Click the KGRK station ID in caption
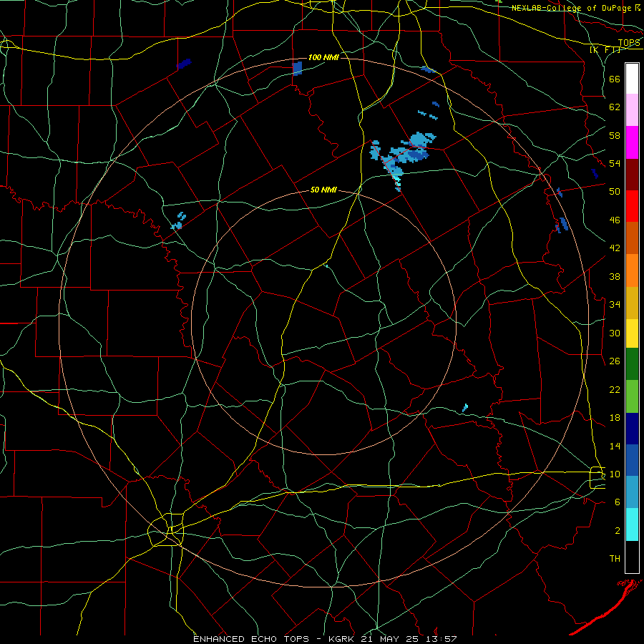 coord(341,639)
